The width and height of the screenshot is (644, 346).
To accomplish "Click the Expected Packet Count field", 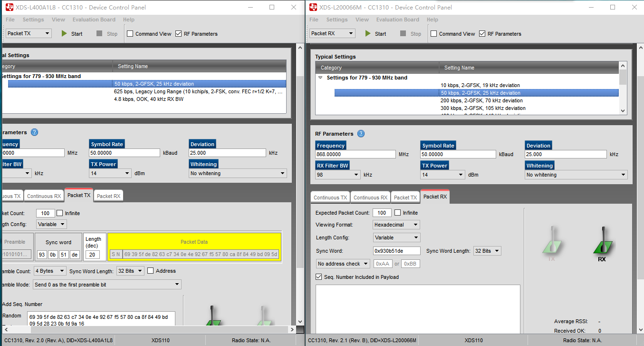I will click(x=382, y=213).
